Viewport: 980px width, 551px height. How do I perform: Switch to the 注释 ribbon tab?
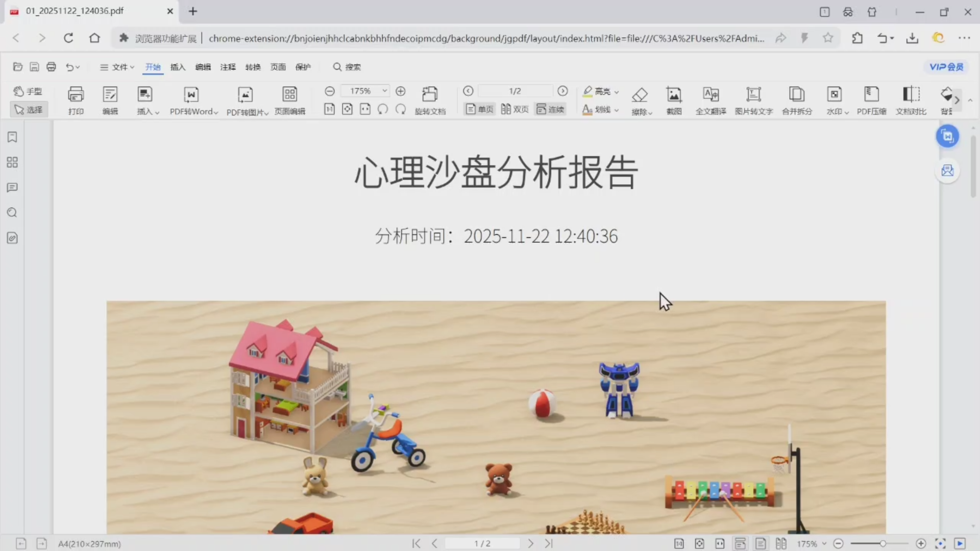tap(228, 67)
